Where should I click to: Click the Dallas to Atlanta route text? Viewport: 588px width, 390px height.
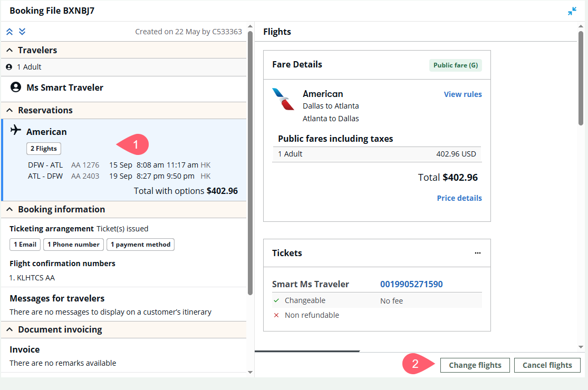tap(331, 106)
